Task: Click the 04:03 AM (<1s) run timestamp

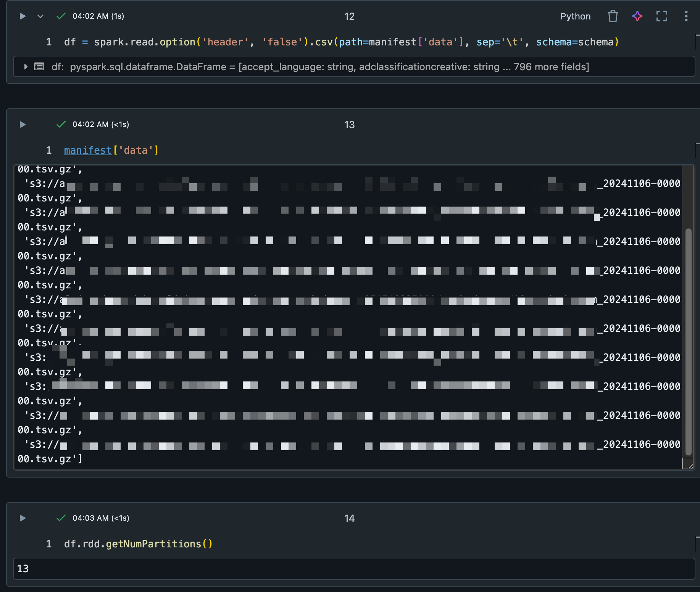Action: click(101, 518)
